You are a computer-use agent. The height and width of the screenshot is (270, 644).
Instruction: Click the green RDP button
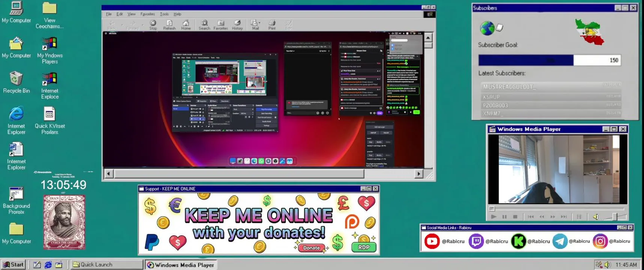tap(364, 247)
